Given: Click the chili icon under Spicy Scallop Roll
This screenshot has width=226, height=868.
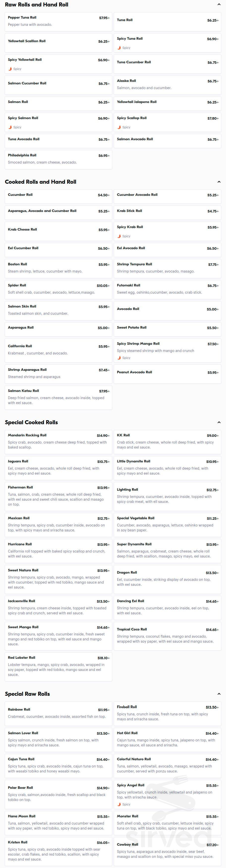Looking at the screenshot, I should 120,127.
